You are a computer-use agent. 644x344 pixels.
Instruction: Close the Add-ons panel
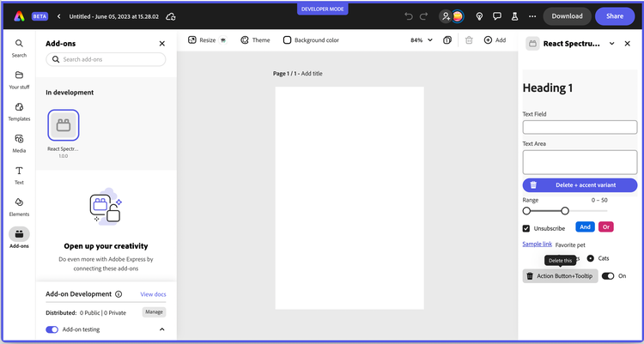[x=161, y=44]
